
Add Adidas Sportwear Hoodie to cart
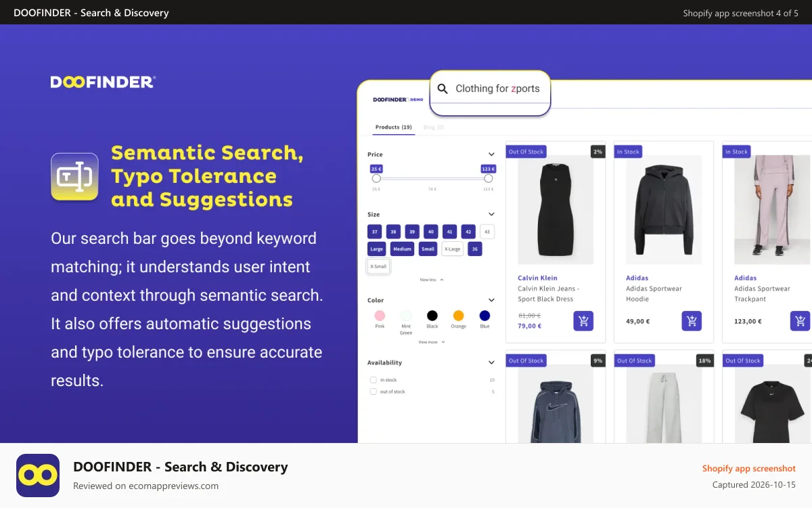pyautogui.click(x=692, y=321)
